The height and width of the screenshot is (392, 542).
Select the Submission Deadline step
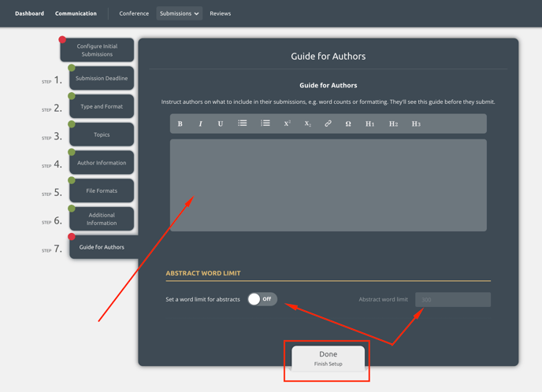click(102, 79)
